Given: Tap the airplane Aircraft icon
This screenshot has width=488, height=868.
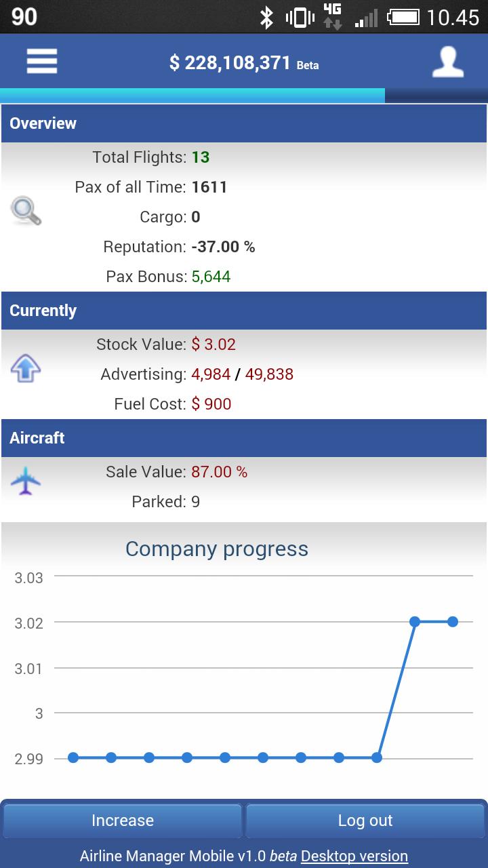Looking at the screenshot, I should click(26, 481).
